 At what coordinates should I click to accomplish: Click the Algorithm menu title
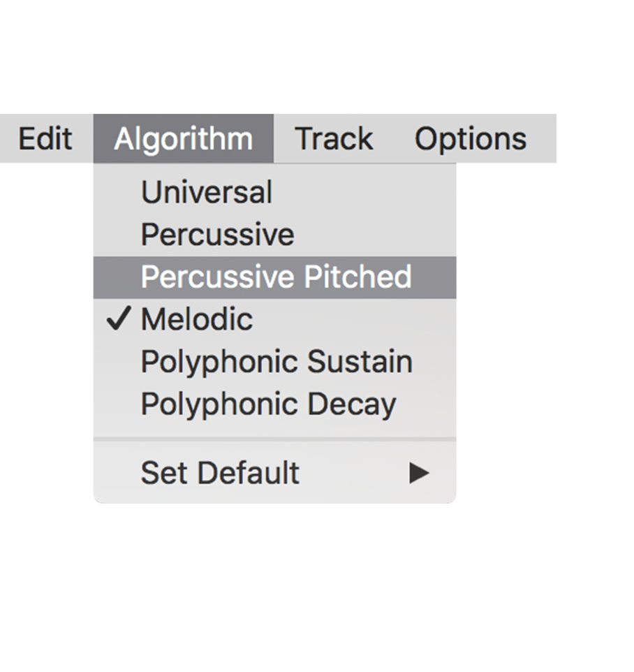183,139
